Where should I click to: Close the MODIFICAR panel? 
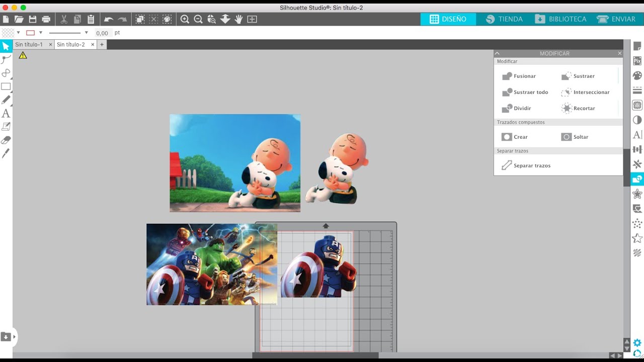coord(619,53)
